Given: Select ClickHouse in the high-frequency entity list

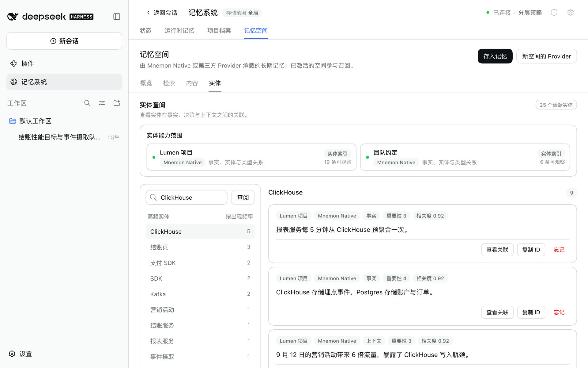Looking at the screenshot, I should (200, 232).
